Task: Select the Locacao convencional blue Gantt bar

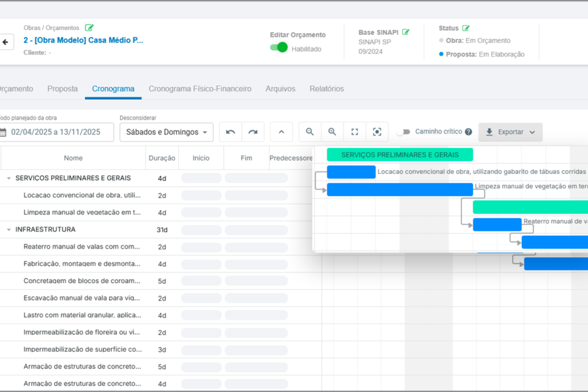Action: coord(351,171)
